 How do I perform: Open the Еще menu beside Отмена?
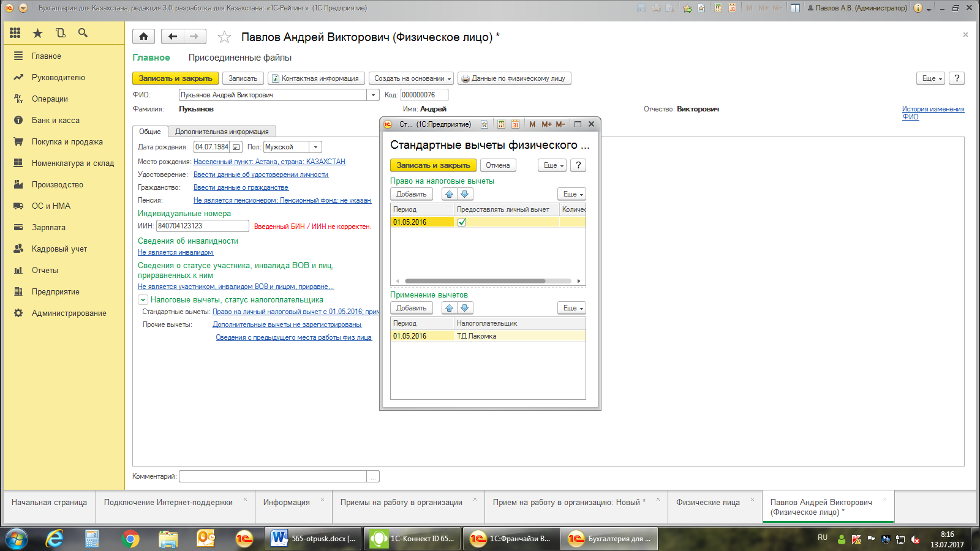tap(552, 165)
